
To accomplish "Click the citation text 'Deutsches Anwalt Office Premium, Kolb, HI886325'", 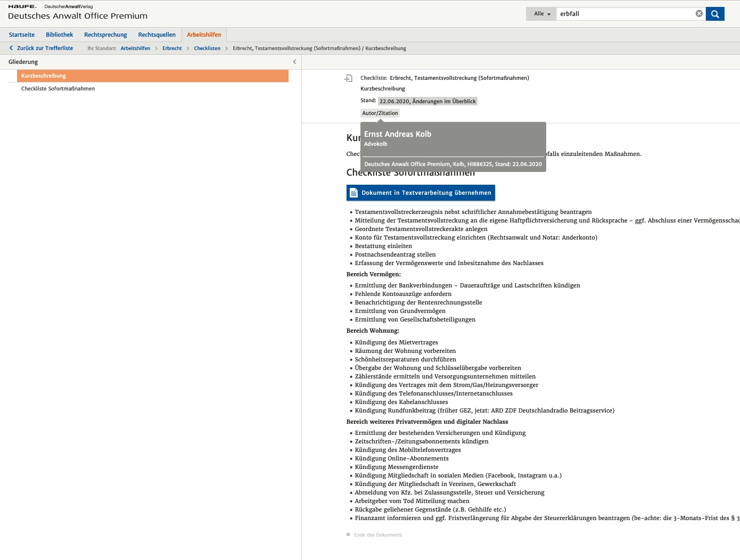I will (428, 164).
